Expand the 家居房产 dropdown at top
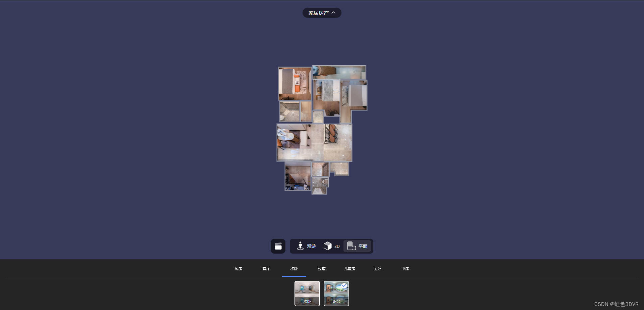The height and width of the screenshot is (310, 644). pyautogui.click(x=322, y=13)
